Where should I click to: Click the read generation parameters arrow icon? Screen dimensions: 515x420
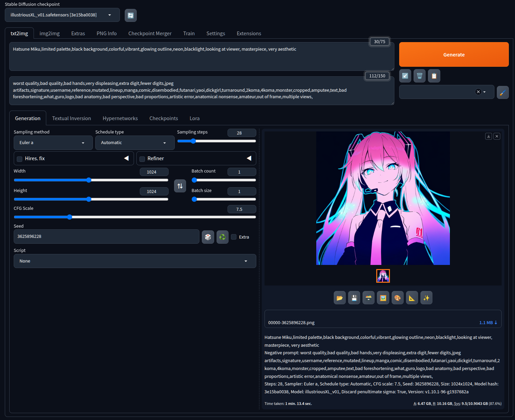pos(405,76)
